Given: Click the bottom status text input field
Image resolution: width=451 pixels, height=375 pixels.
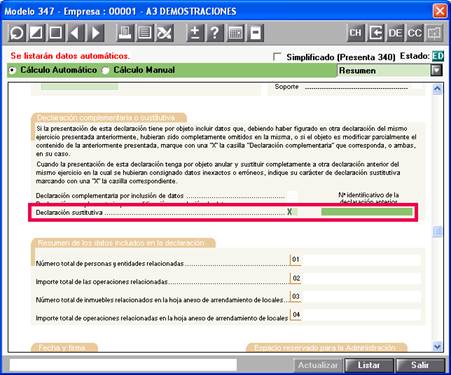Looking at the screenshot, I should pyautogui.click(x=123, y=365).
